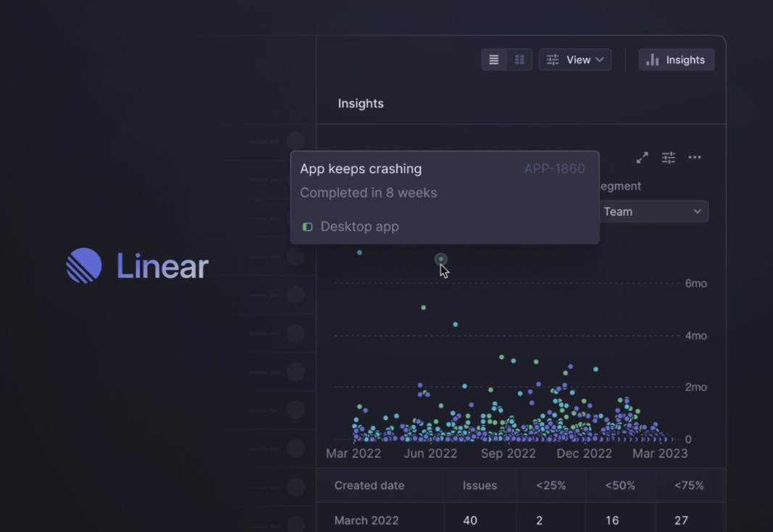Click the Desktop app project icon
Image resolution: width=773 pixels, height=532 pixels.
click(308, 227)
